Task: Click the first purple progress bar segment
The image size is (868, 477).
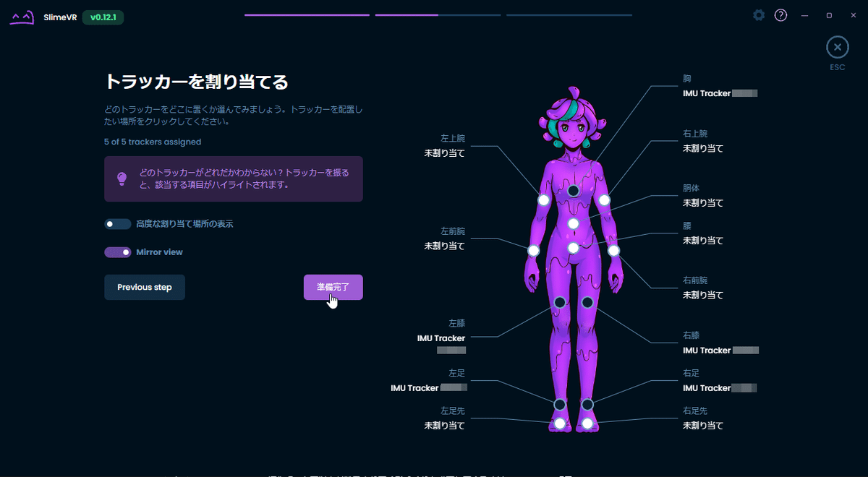Action: (306, 14)
